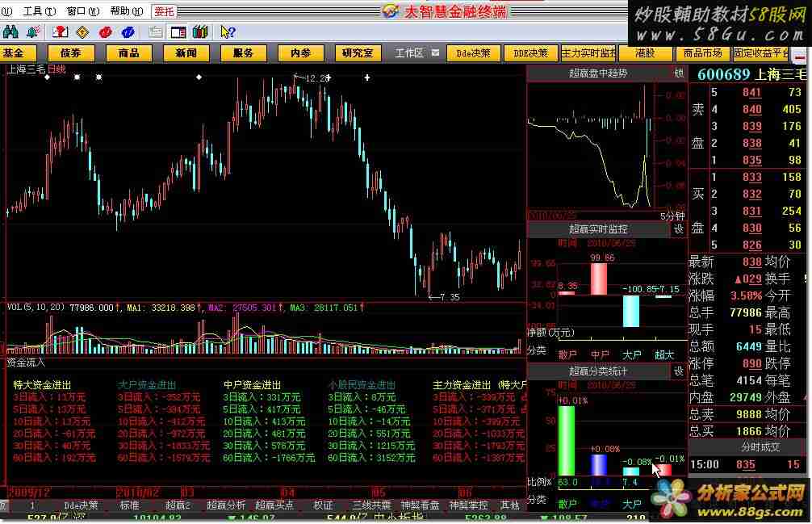Click 设 settings on 超赢实时监控 panel
Image resolution: width=812 pixels, height=524 pixels.
(679, 230)
